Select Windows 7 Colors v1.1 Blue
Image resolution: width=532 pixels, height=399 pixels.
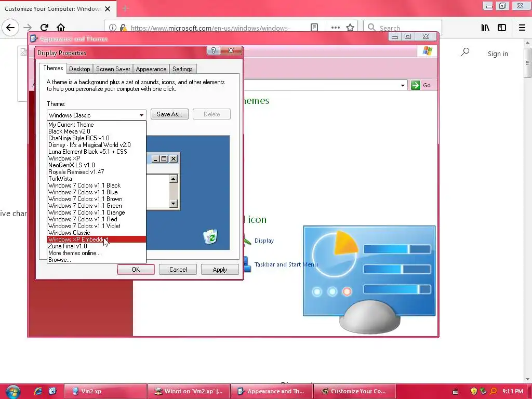point(97,192)
